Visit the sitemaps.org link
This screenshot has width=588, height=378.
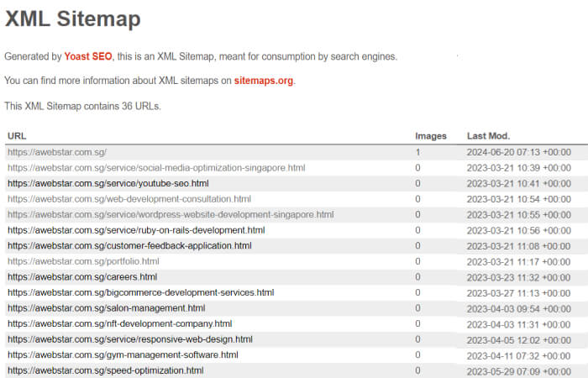pyautogui.click(x=264, y=81)
